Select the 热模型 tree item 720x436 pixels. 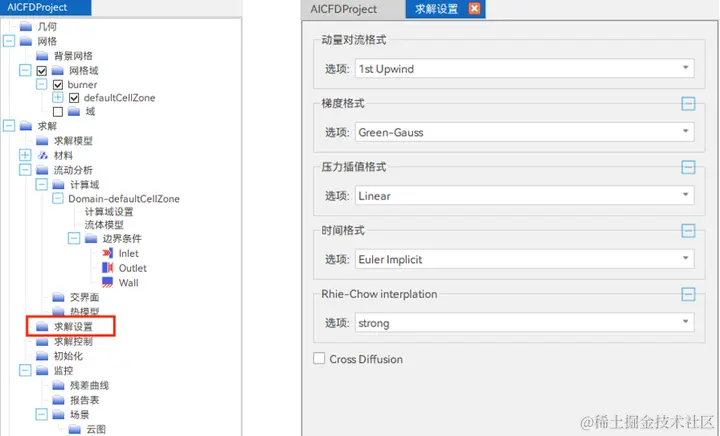[84, 312]
